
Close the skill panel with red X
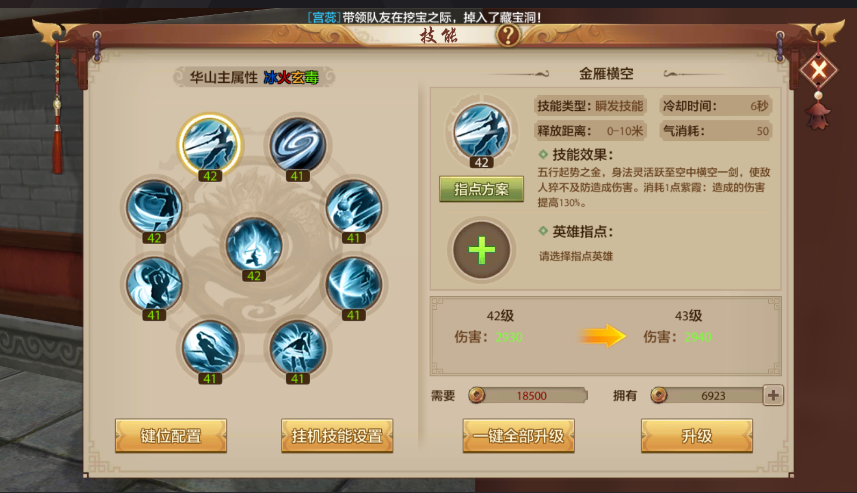click(818, 70)
